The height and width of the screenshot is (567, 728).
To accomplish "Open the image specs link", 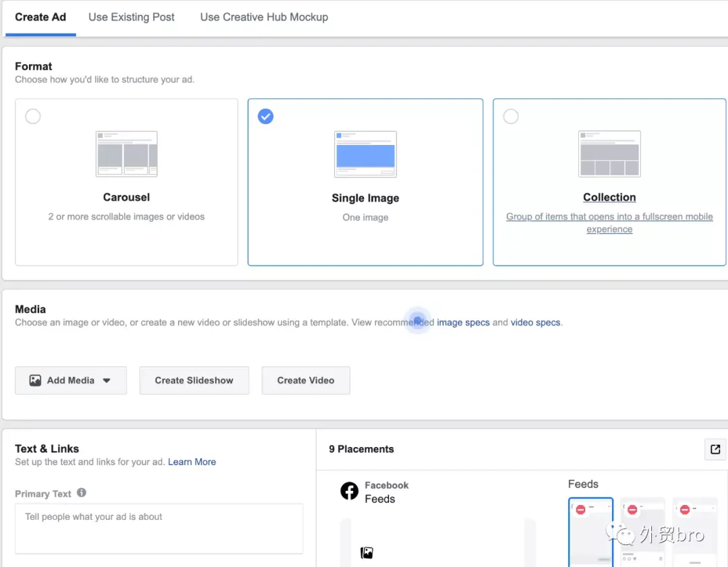I will (463, 322).
